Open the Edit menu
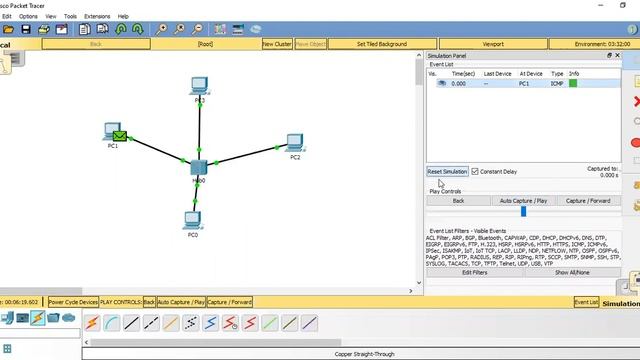 tap(7, 16)
